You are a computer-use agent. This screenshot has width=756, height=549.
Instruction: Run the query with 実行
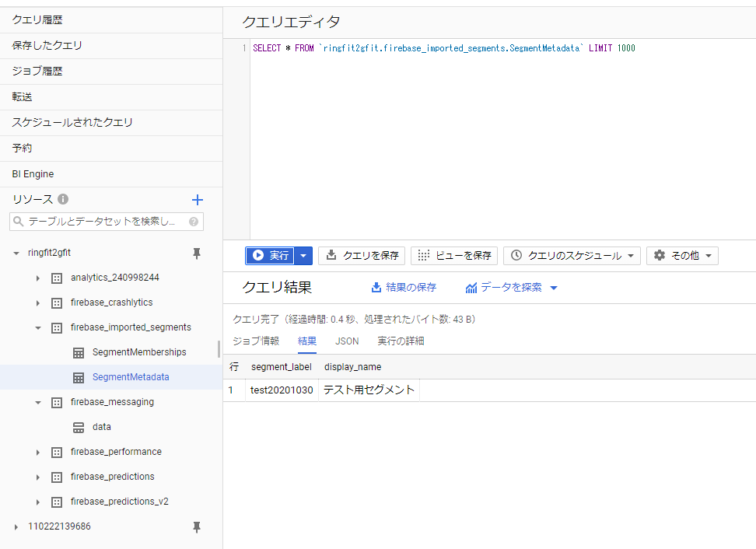(270, 256)
